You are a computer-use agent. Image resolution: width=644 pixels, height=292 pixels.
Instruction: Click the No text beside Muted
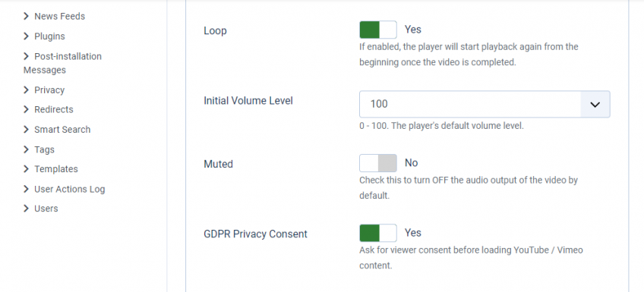click(411, 163)
